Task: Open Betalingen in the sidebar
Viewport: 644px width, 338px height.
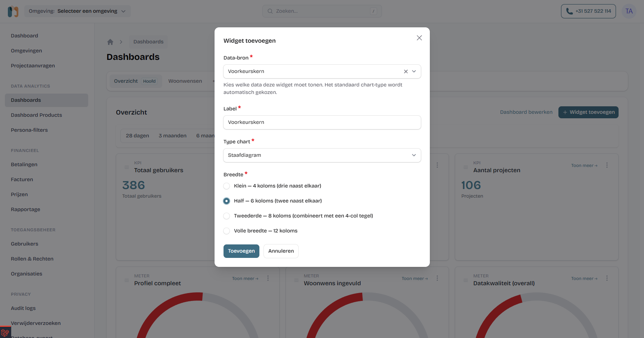Action: pos(24,165)
